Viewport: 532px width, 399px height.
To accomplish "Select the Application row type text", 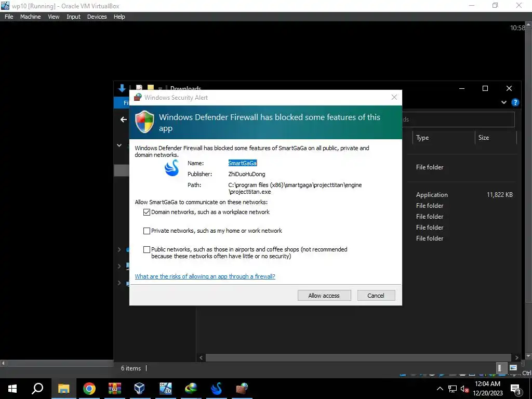I will pos(432,195).
